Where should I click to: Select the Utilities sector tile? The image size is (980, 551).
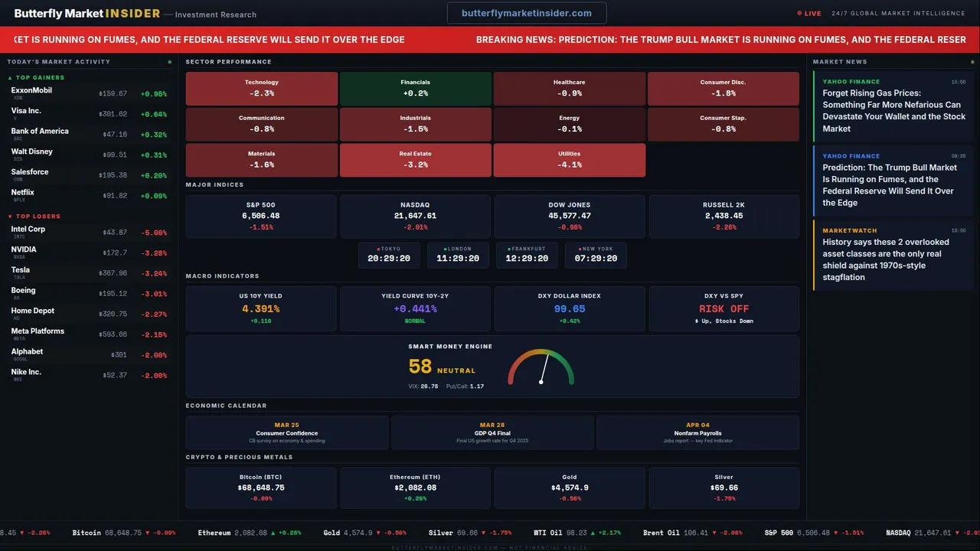click(x=569, y=160)
